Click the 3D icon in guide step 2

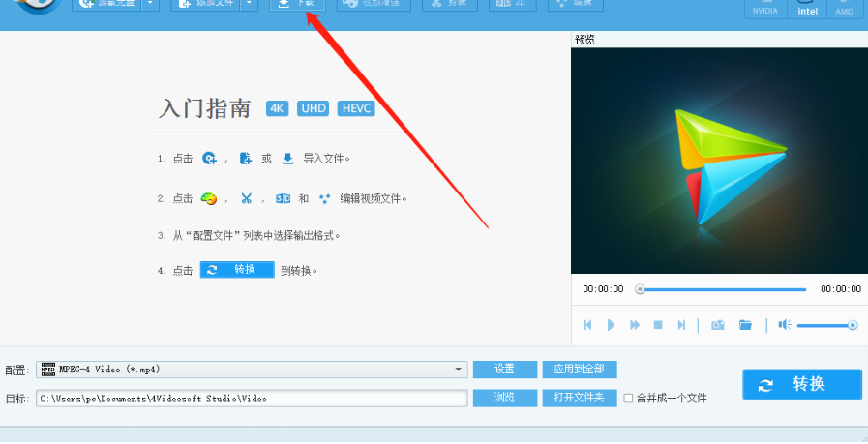coord(283,198)
